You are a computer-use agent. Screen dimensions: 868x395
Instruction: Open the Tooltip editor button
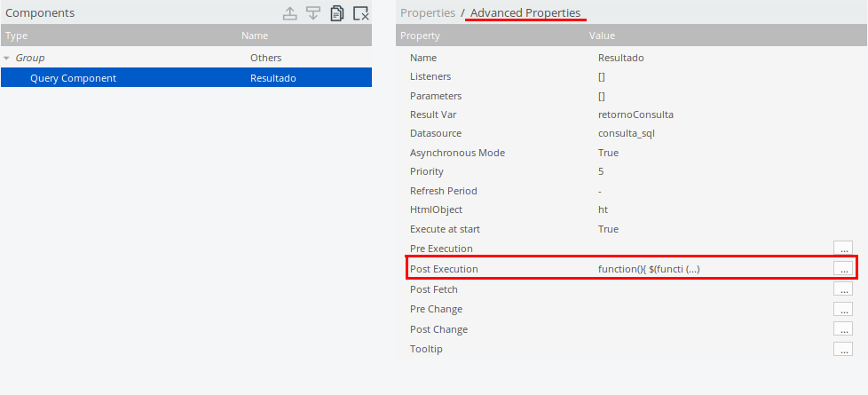coord(843,349)
